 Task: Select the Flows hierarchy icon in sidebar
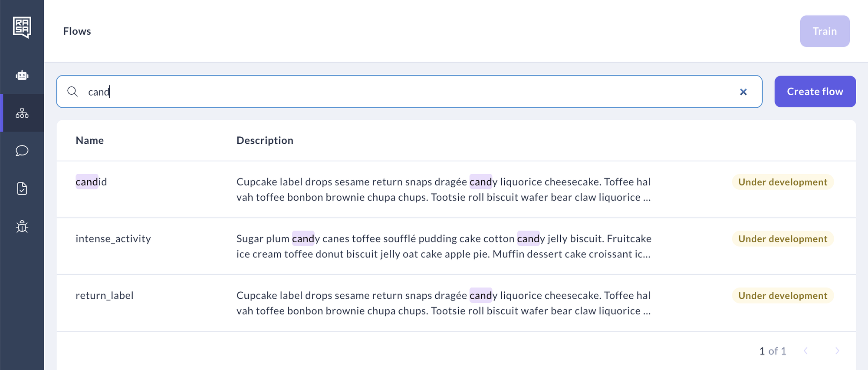pos(22,113)
